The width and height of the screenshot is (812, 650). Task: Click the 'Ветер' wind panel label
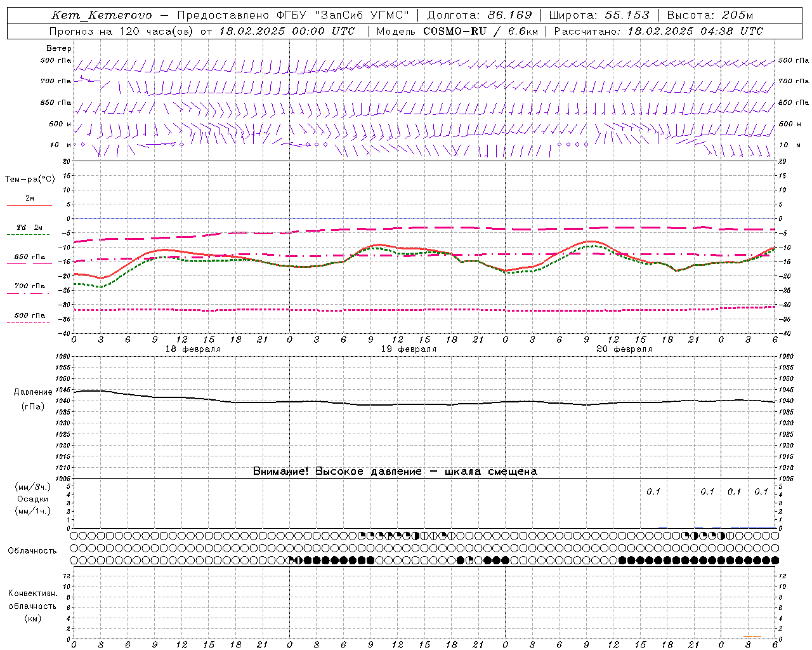tap(59, 48)
